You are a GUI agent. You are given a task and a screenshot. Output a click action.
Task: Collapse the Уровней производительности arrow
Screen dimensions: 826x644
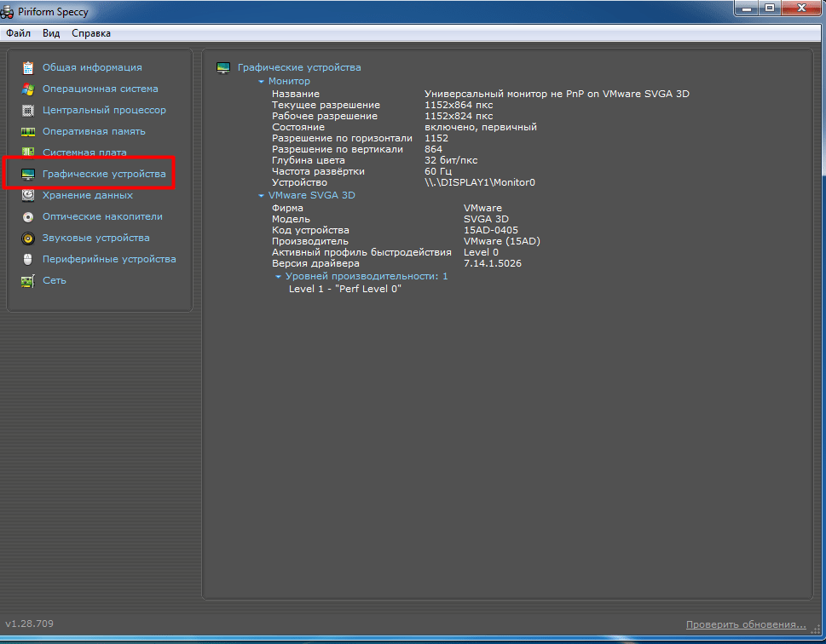pyautogui.click(x=278, y=277)
